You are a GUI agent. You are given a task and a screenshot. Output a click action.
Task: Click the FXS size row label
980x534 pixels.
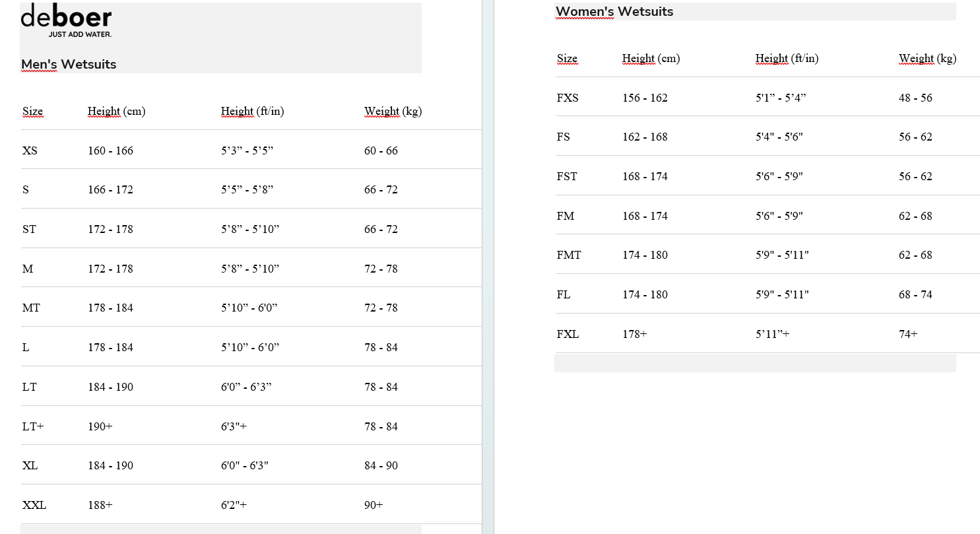pos(568,98)
